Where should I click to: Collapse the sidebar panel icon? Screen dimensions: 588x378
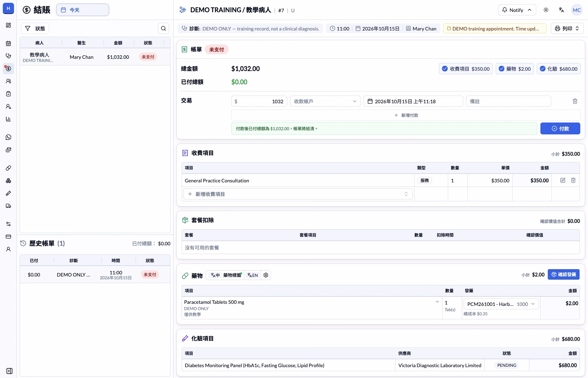[9, 371]
